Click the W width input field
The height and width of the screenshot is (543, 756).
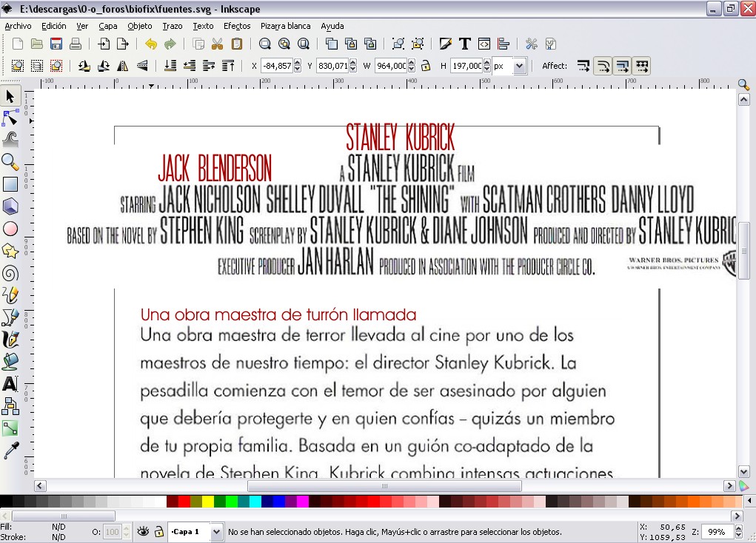[x=391, y=66]
